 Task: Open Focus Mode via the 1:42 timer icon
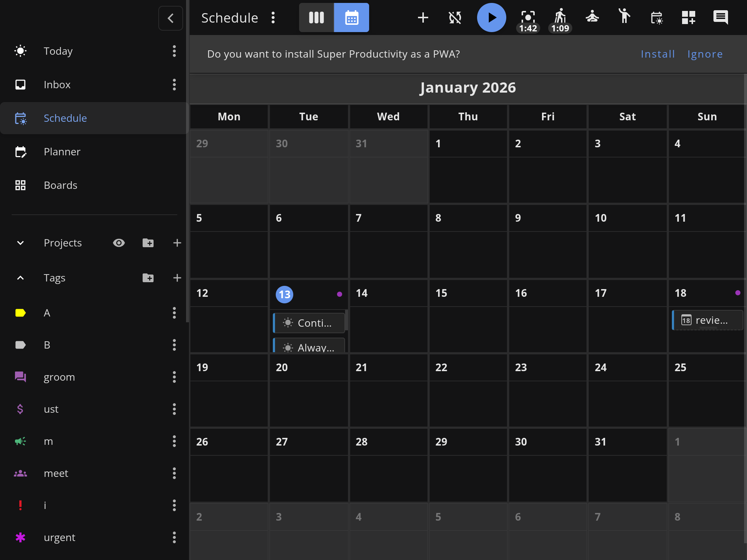[528, 16]
